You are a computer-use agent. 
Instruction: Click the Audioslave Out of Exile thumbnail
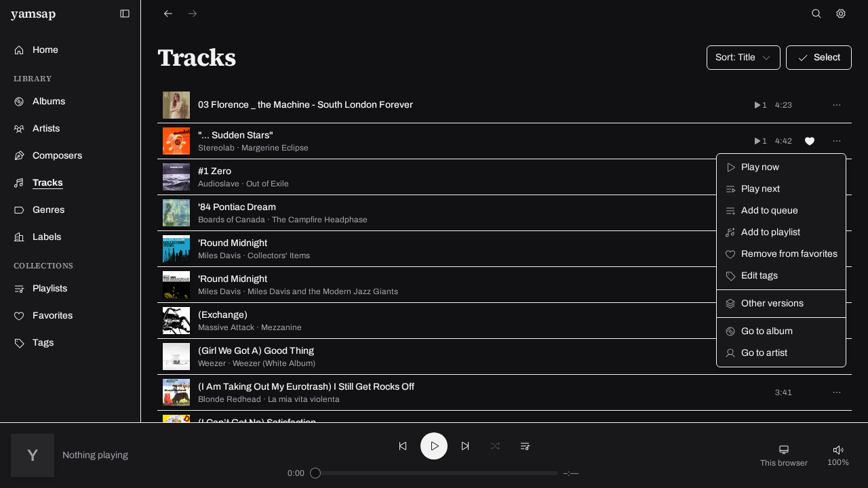[x=176, y=177]
